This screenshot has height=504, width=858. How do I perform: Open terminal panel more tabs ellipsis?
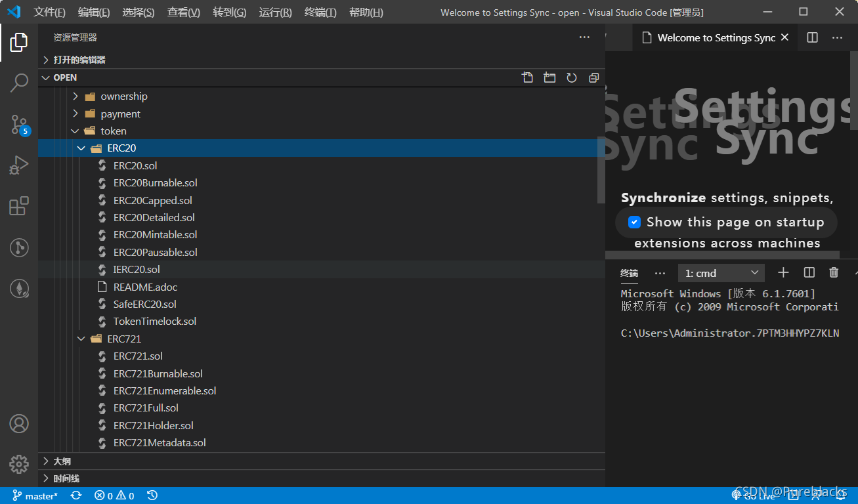[660, 273]
